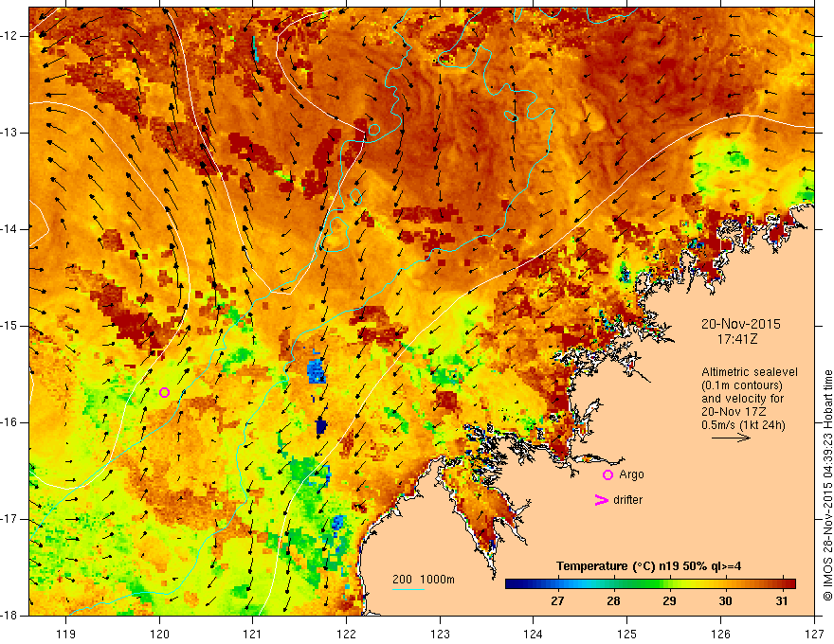Click the 29 tick on the temperature scale
834x644 pixels.
(x=669, y=601)
